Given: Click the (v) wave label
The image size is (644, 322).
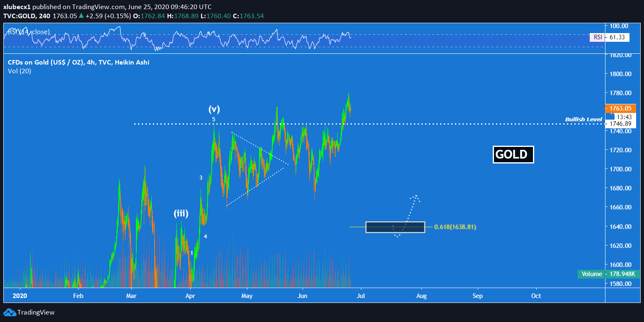Looking at the screenshot, I should click(x=214, y=109).
